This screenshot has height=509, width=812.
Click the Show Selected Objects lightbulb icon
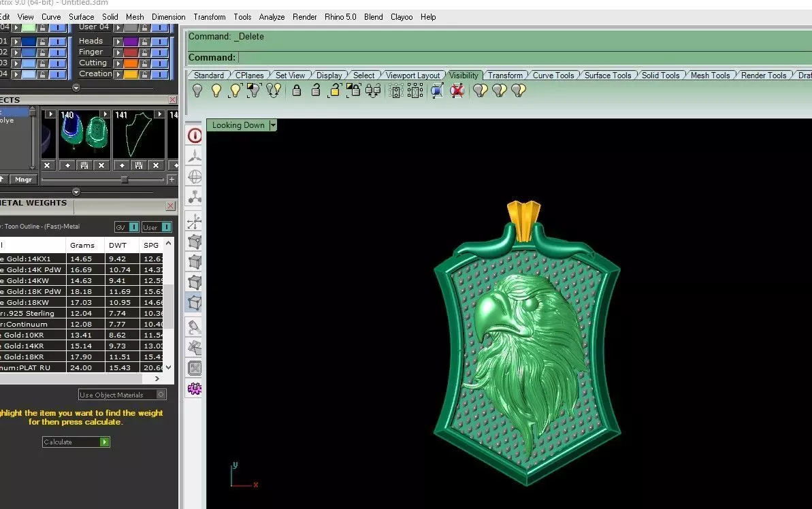tap(235, 91)
